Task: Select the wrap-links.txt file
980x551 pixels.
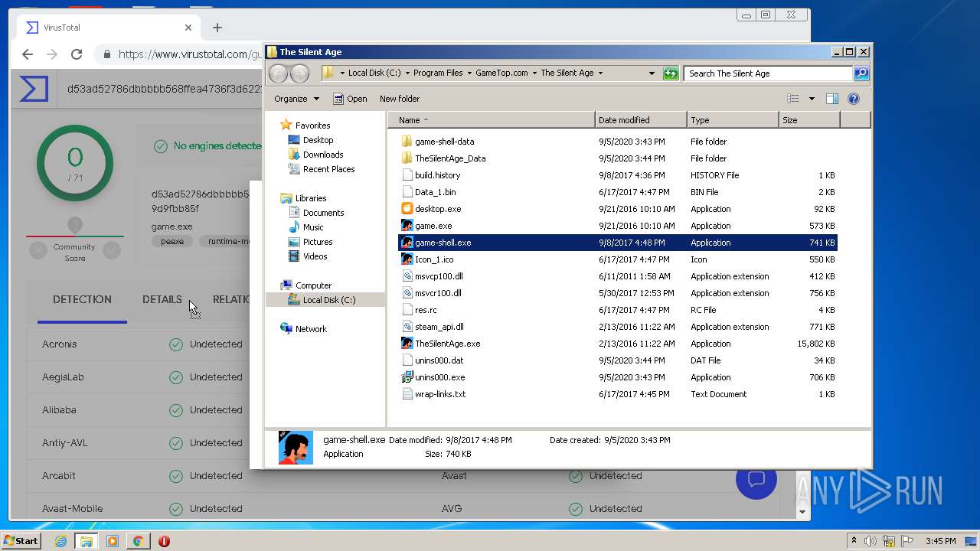Action: pyautogui.click(x=440, y=394)
